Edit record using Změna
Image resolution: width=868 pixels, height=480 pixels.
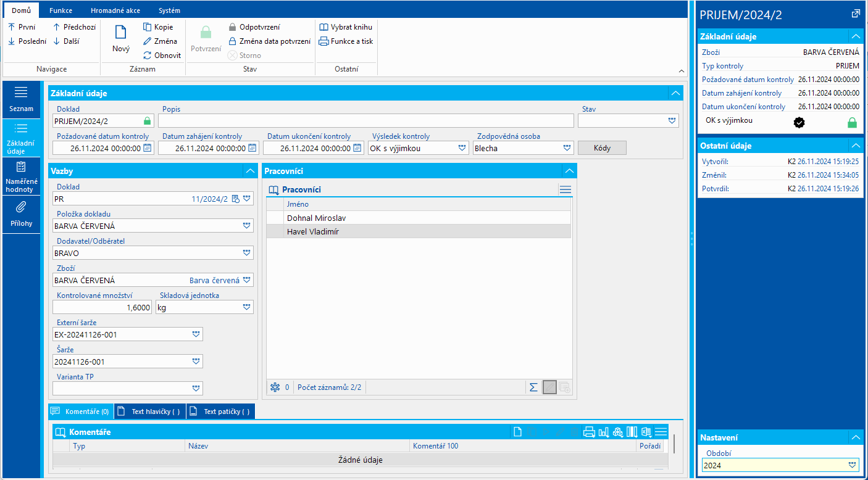[x=160, y=41]
